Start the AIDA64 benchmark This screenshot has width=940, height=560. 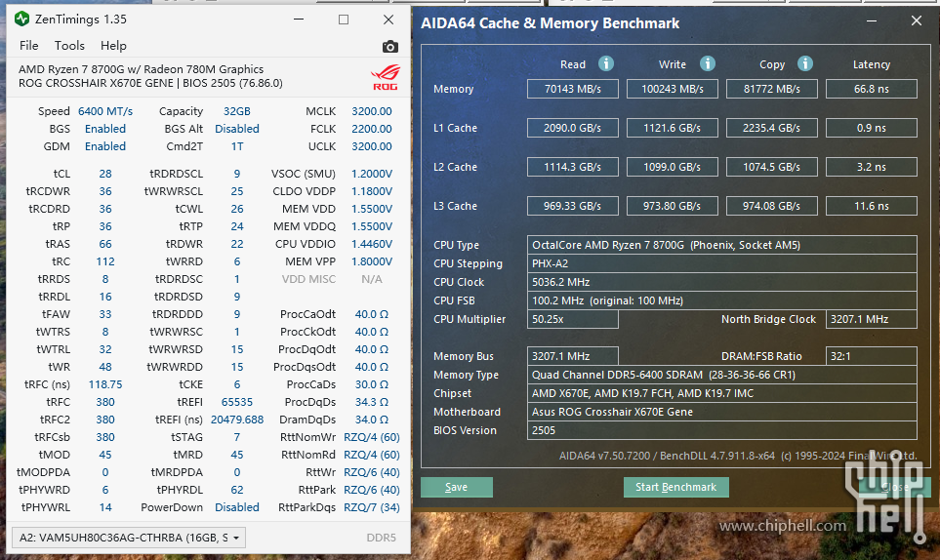pyautogui.click(x=675, y=487)
